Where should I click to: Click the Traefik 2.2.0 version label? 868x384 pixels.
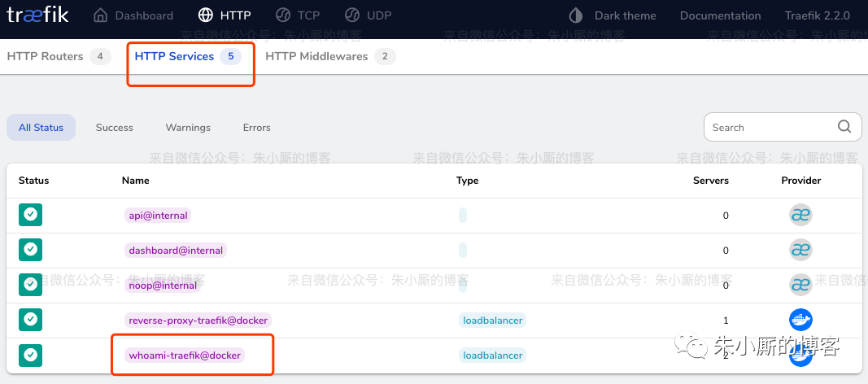tap(817, 15)
